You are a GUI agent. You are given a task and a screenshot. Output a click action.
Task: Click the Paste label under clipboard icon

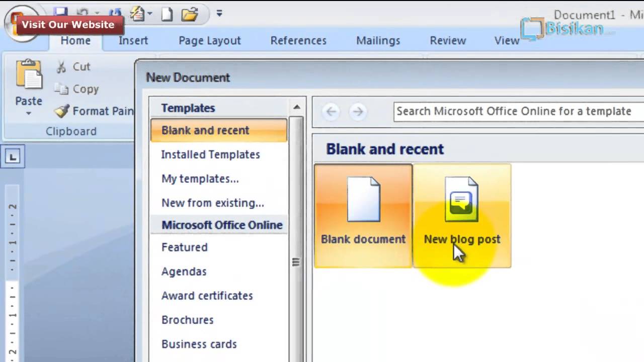pos(29,101)
